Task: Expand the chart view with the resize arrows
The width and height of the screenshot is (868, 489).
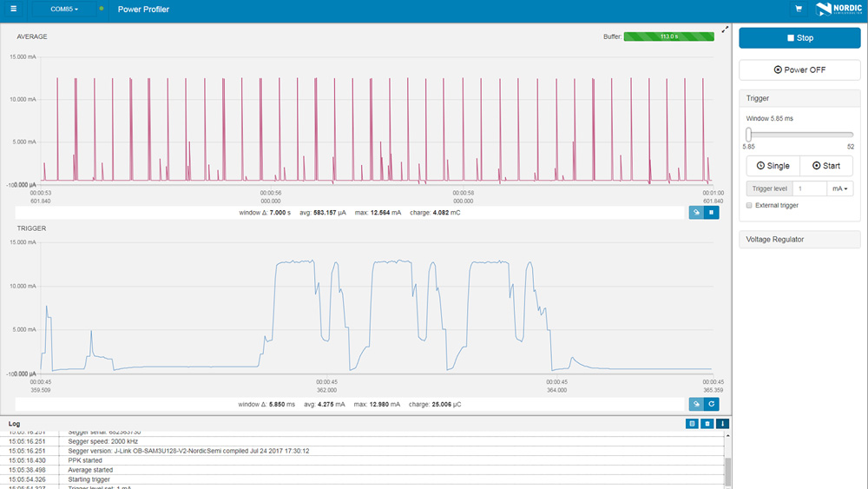Action: pyautogui.click(x=726, y=30)
